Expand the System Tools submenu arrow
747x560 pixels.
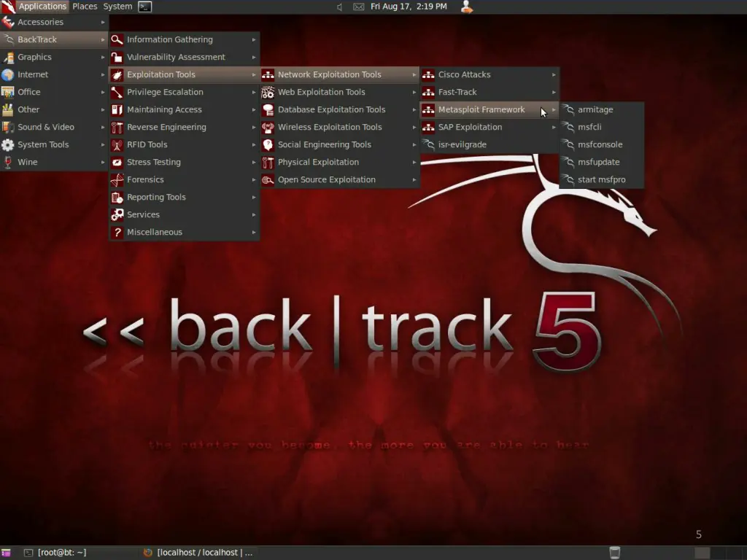click(102, 145)
